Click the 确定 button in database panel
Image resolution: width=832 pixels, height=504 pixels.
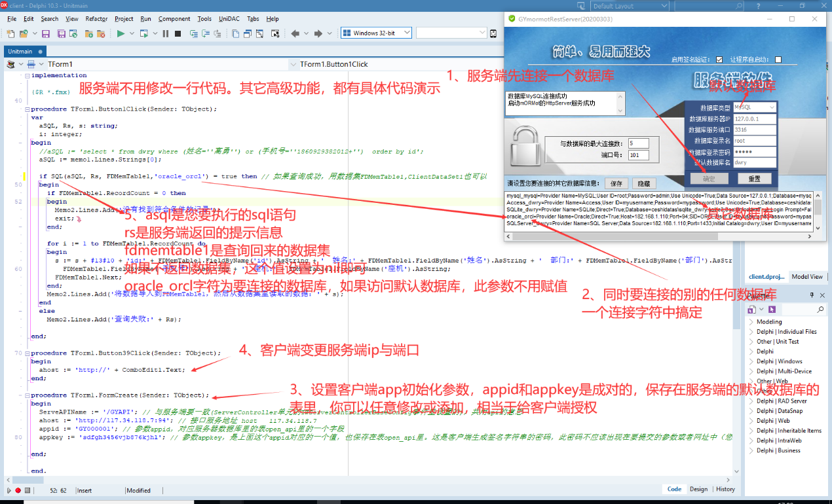[709, 178]
